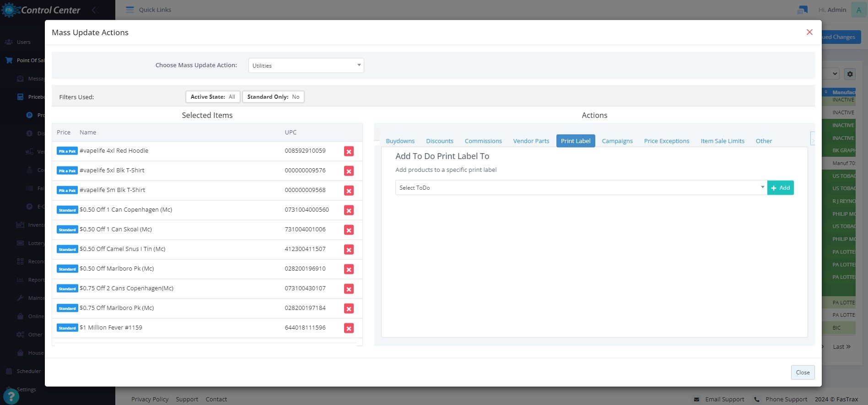Image resolution: width=868 pixels, height=405 pixels.
Task: Switch to the Item Sale Limits tab
Action: tap(722, 141)
